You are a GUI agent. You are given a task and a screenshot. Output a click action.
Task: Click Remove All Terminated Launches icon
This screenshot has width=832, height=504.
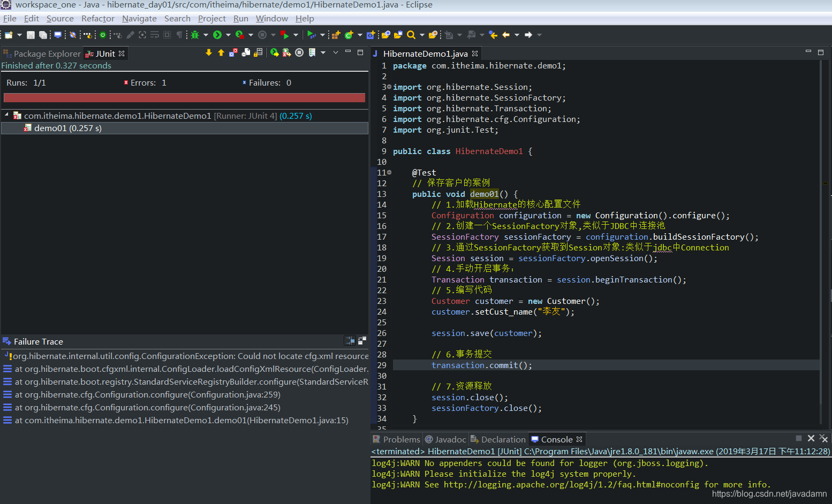pos(824,439)
